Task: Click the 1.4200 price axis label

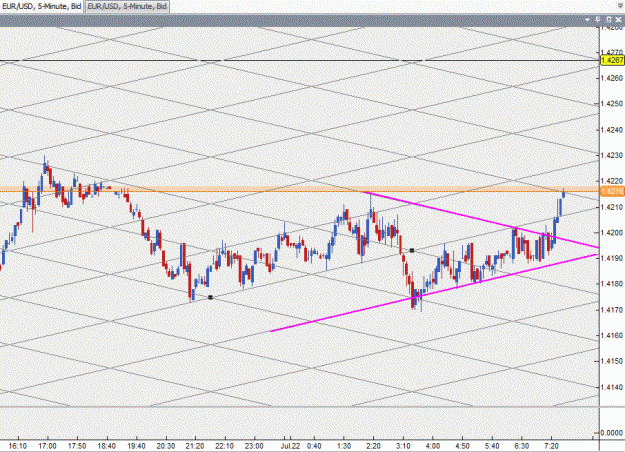Action: point(612,232)
